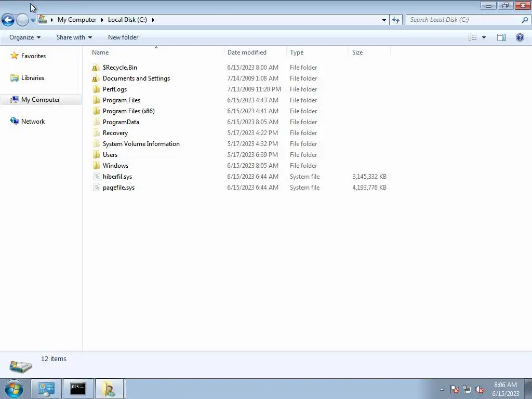Viewport: 532px width, 399px height.
Task: Select the Recovery folder icon
Action: click(96, 132)
